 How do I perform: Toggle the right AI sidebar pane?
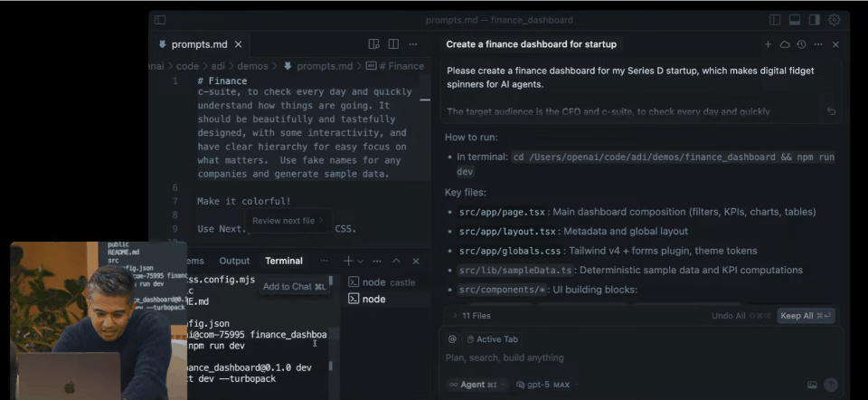814,20
